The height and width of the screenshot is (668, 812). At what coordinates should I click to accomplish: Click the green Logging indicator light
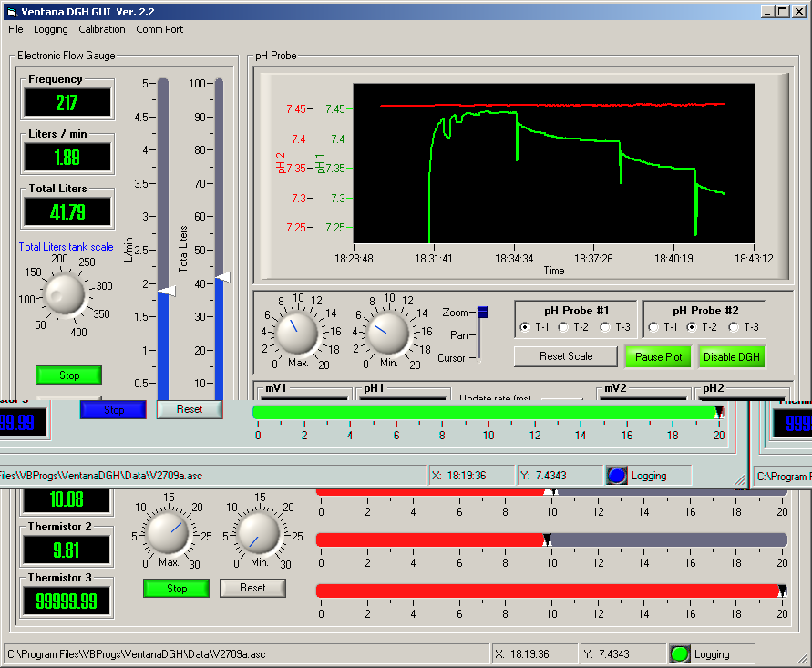pyautogui.click(x=680, y=654)
